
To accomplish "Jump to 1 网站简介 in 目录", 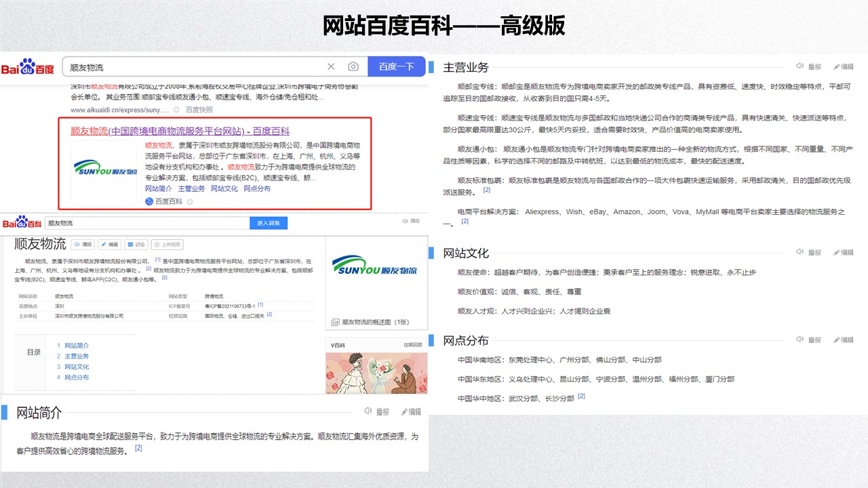I will pos(73,346).
